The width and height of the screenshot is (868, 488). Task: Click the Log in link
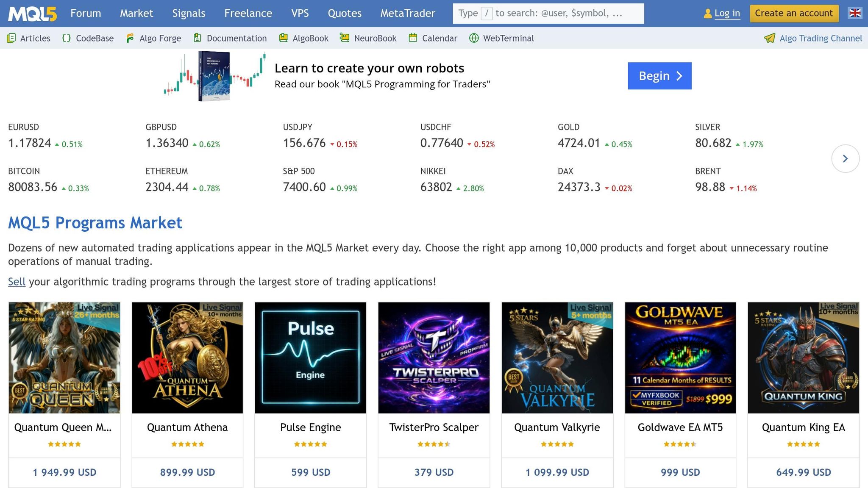point(727,13)
